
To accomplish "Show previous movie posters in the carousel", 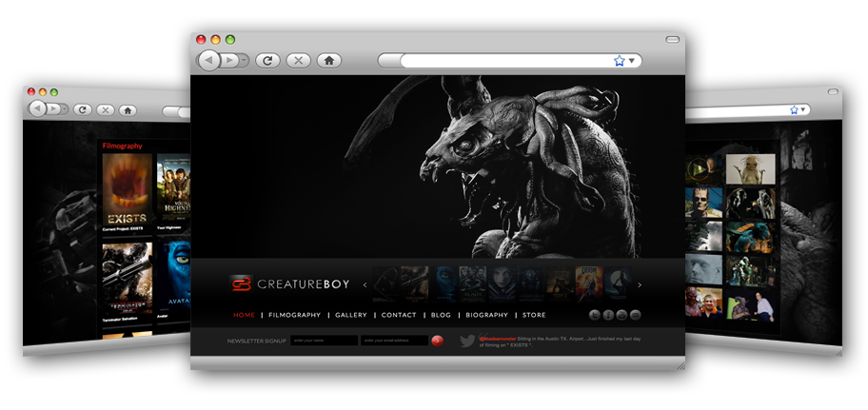I will [365, 285].
